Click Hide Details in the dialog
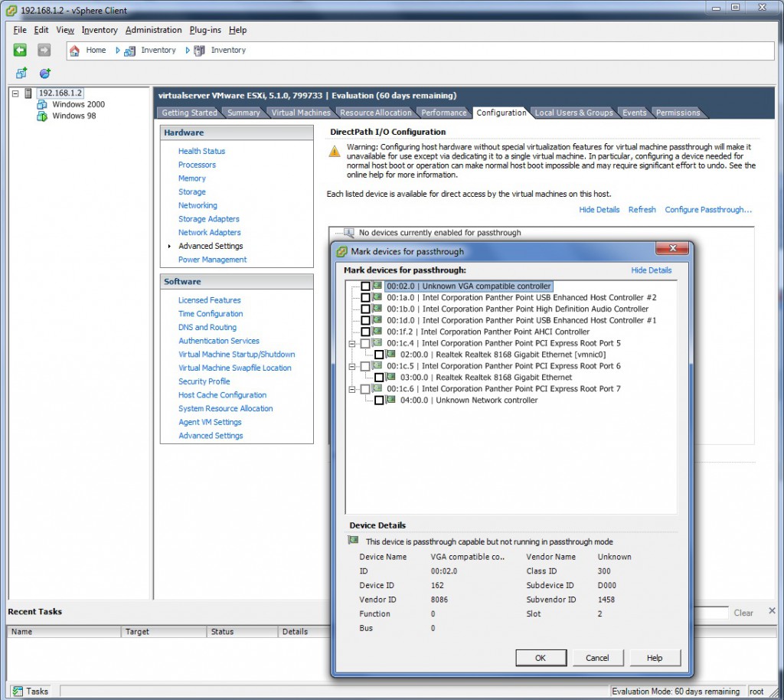Screen dimensions: 784x700 pos(650,270)
